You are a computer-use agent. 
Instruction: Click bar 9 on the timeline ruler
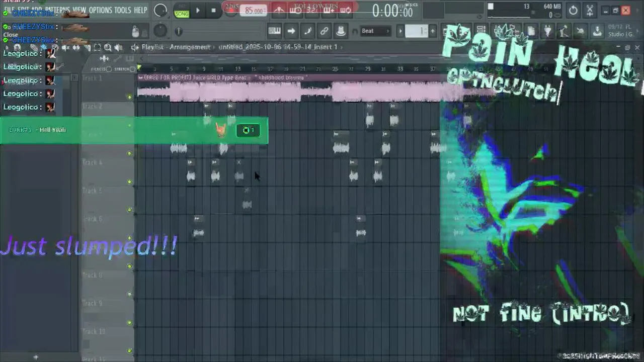click(204, 69)
